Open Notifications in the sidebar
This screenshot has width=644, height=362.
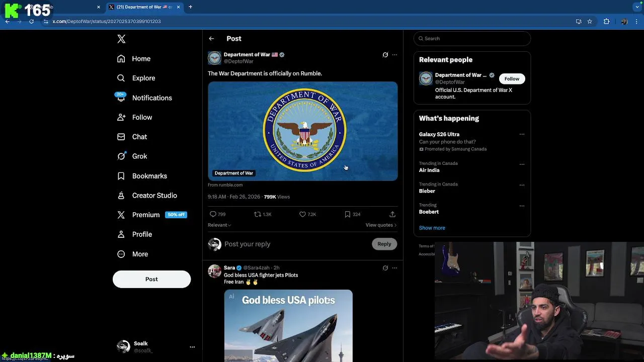[x=144, y=98]
